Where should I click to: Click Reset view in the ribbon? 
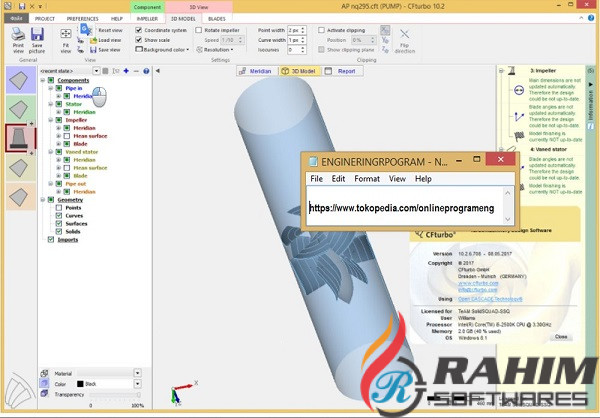tap(110, 30)
